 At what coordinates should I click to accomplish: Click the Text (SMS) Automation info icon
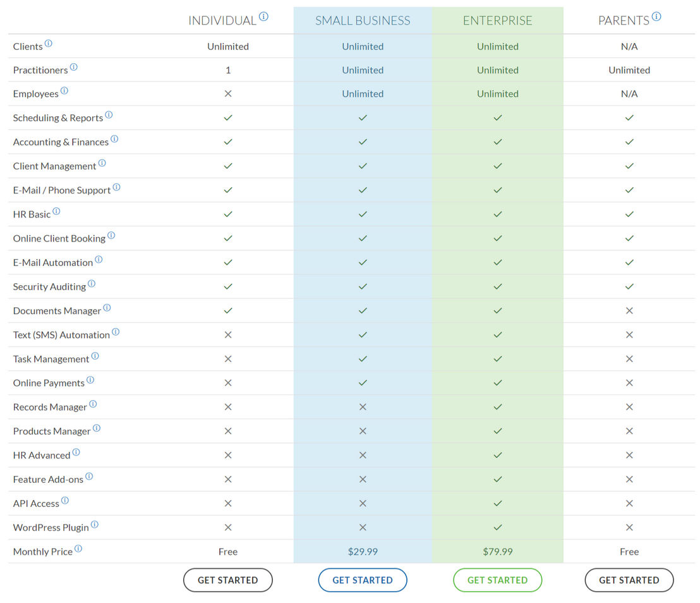click(116, 332)
